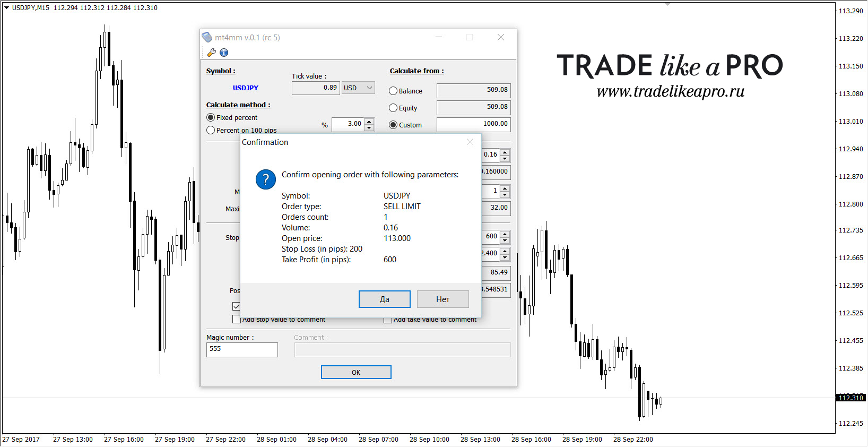Screen dimensions: 868x447
Task: Decrease the 600 take profit stepper
Action: coord(505,239)
